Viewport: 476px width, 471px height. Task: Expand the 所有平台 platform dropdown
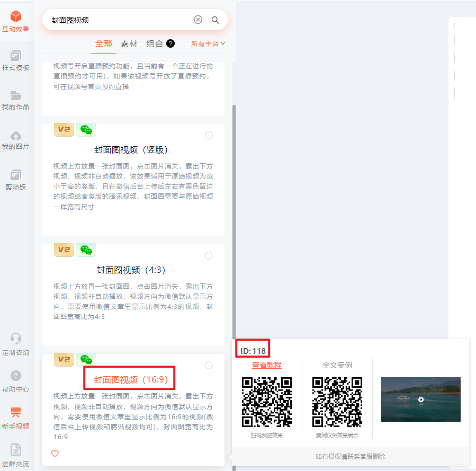[x=208, y=44]
